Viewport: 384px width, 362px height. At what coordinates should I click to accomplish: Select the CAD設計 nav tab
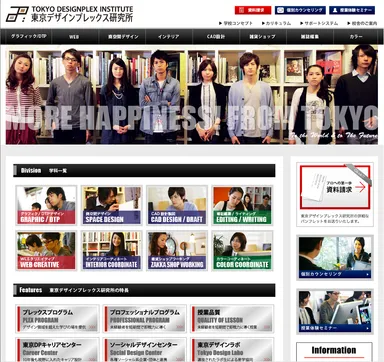216,37
